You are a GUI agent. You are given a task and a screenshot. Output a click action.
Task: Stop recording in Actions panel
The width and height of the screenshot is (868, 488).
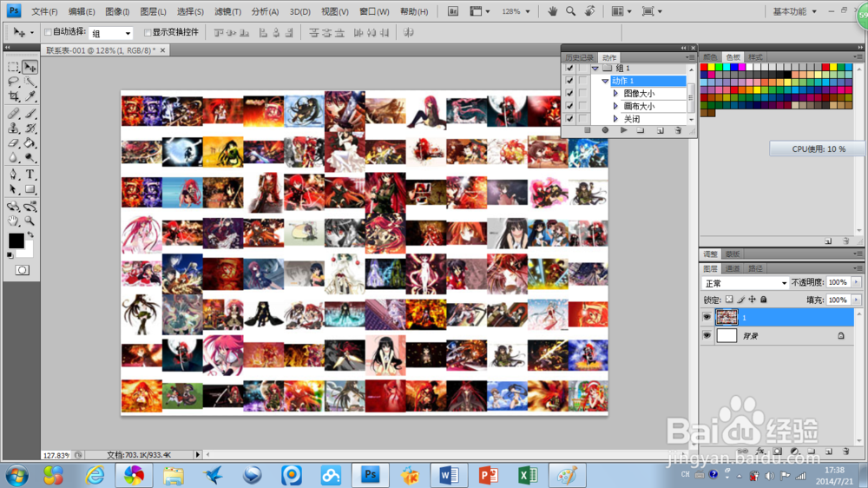tap(588, 130)
